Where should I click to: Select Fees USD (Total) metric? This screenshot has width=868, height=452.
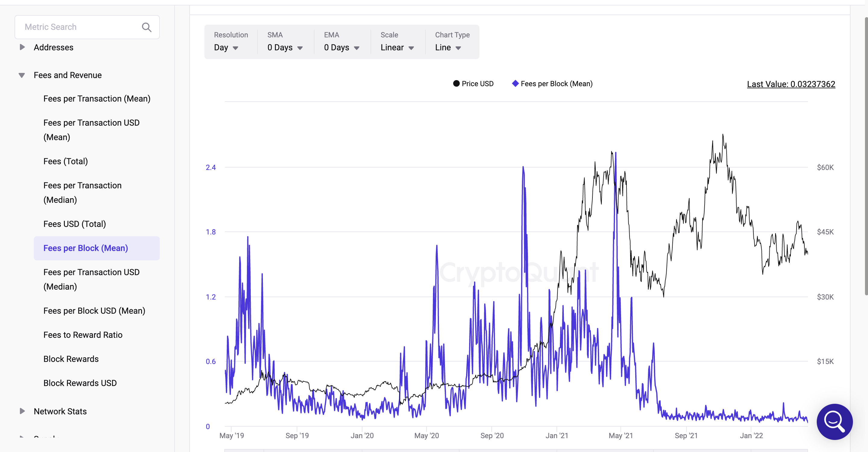pyautogui.click(x=74, y=224)
